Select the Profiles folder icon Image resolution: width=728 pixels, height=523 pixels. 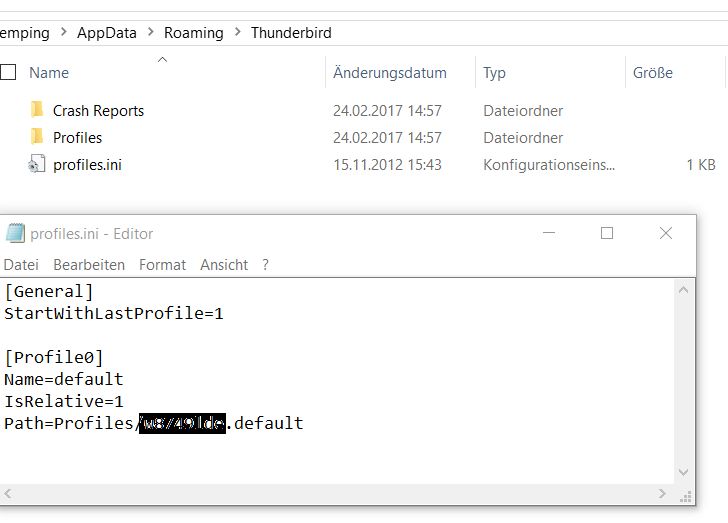37,137
